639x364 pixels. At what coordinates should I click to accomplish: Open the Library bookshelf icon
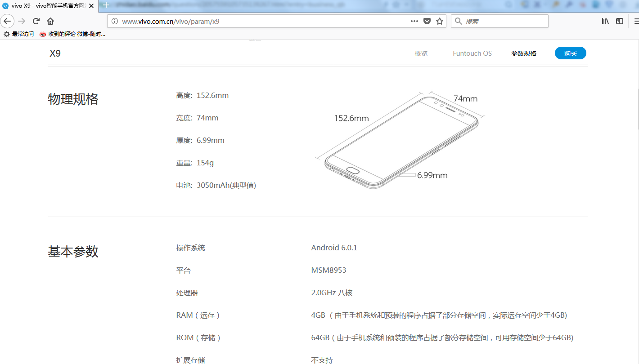[x=605, y=21]
